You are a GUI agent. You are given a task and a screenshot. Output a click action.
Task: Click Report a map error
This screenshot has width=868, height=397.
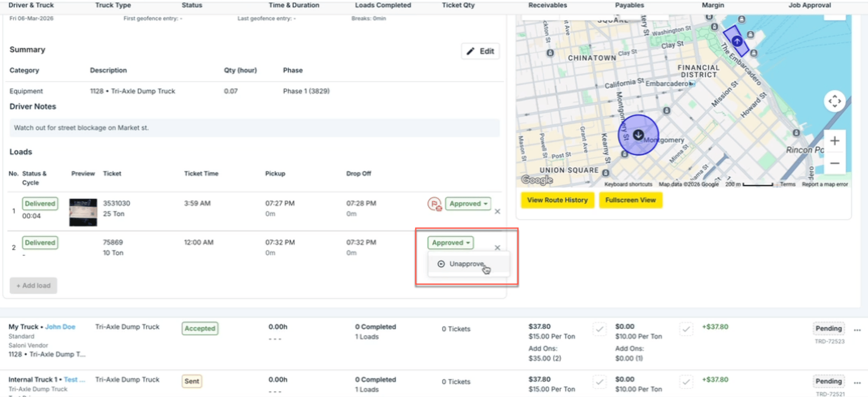point(825,184)
